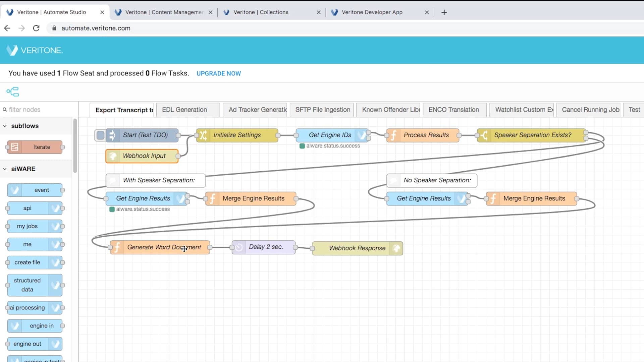Click the arrow icon on Start (Test TDO) node
Viewport: 644px width, 362px height.
pyautogui.click(x=112, y=135)
